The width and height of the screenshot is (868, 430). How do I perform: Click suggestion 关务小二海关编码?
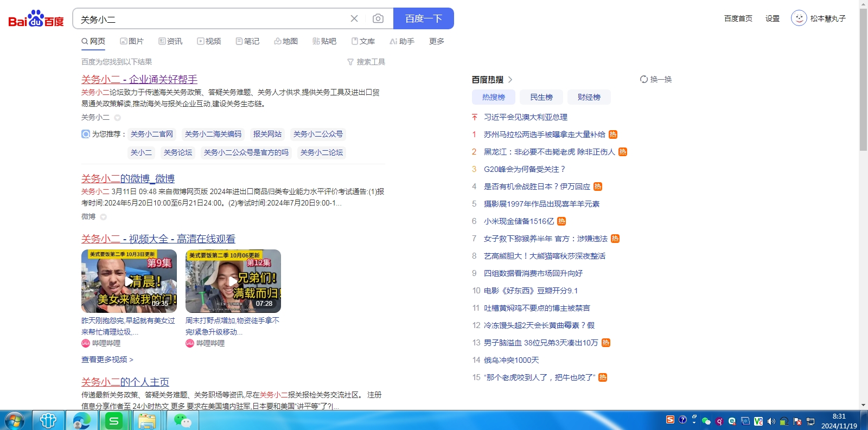(x=213, y=134)
